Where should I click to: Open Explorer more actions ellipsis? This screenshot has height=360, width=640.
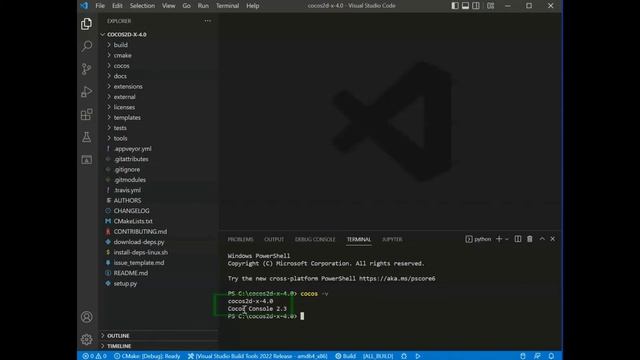coord(208,21)
